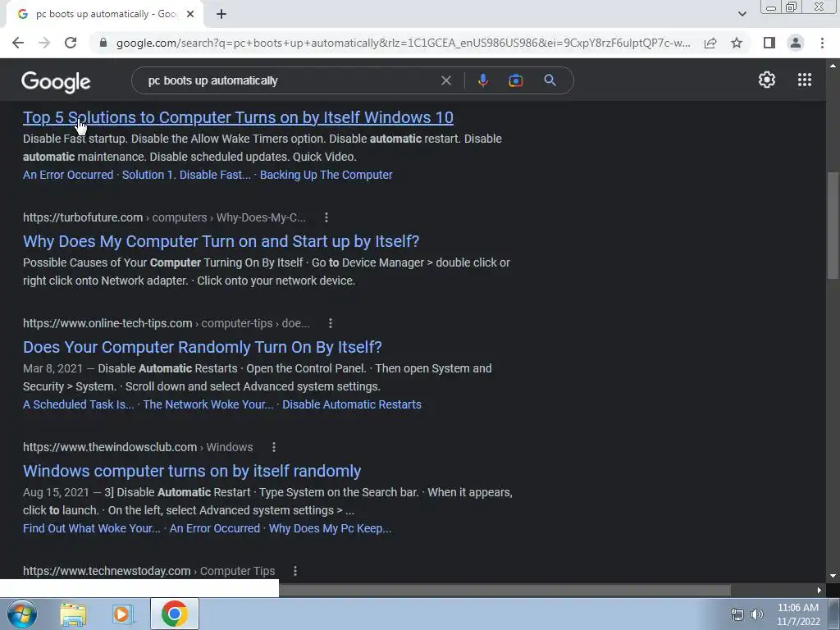The height and width of the screenshot is (630, 840).
Task: Open more options for online-tech-tips.com result
Action: coord(330,323)
